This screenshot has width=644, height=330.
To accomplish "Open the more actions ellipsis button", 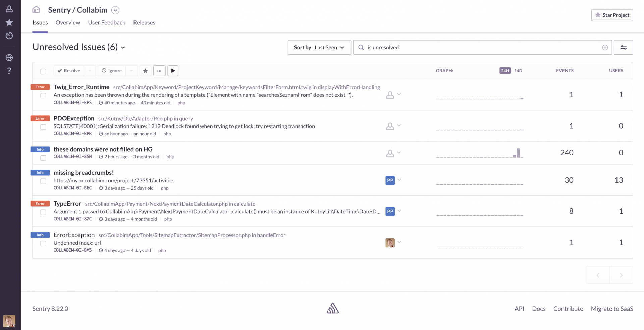I will (159, 71).
